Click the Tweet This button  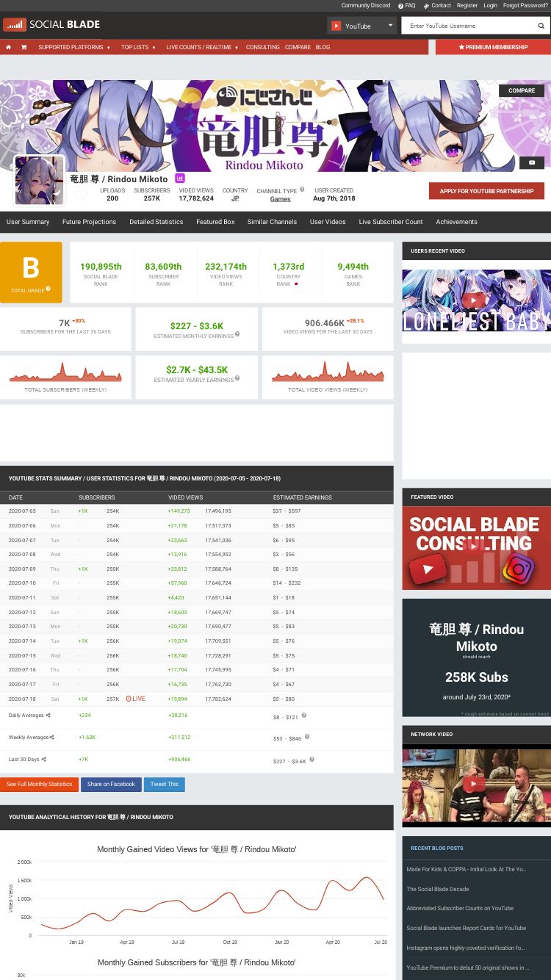coord(164,784)
